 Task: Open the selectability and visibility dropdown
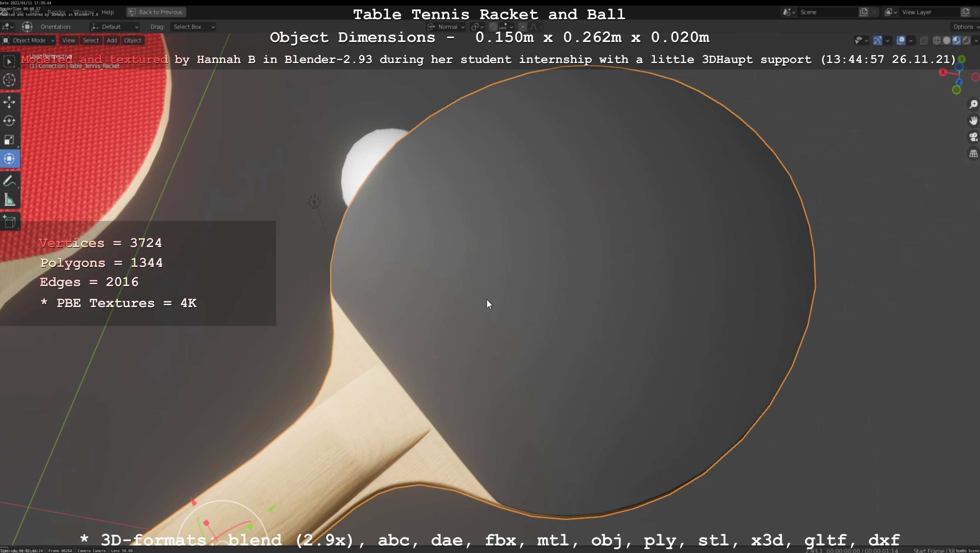pos(861,40)
